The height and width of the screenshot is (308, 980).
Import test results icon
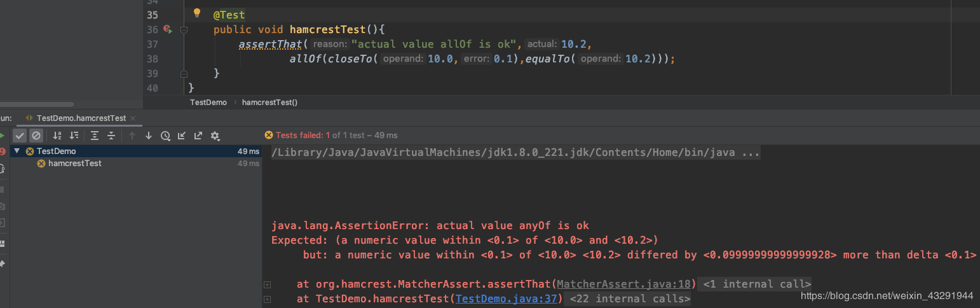182,136
